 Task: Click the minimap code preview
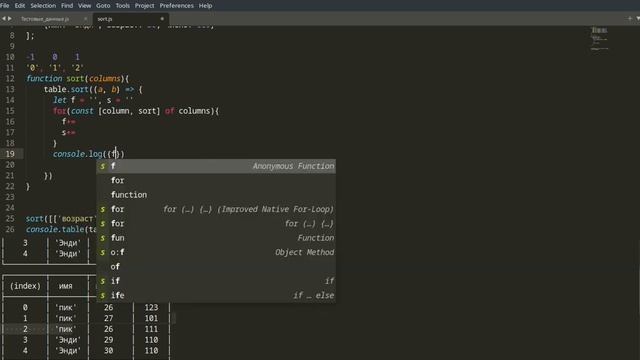[x=599, y=38]
